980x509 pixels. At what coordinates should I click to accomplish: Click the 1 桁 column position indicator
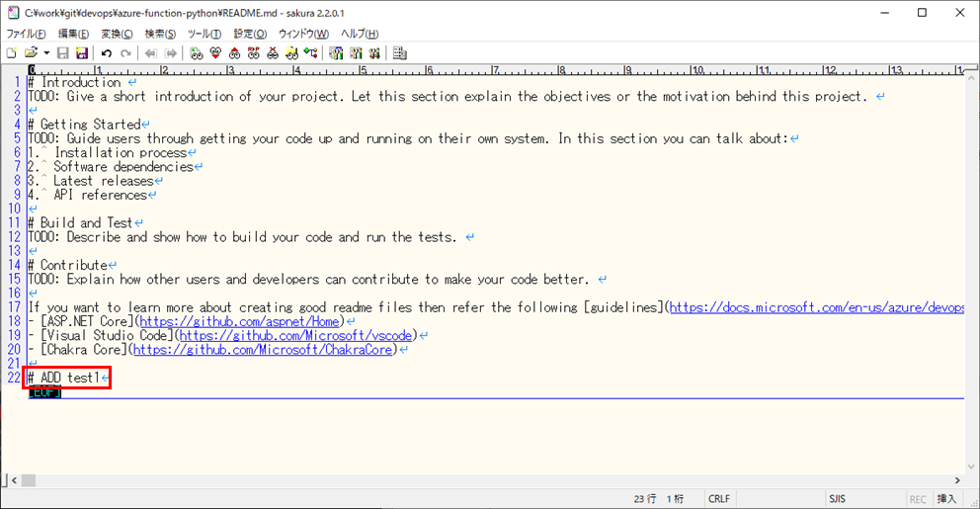coord(675,498)
